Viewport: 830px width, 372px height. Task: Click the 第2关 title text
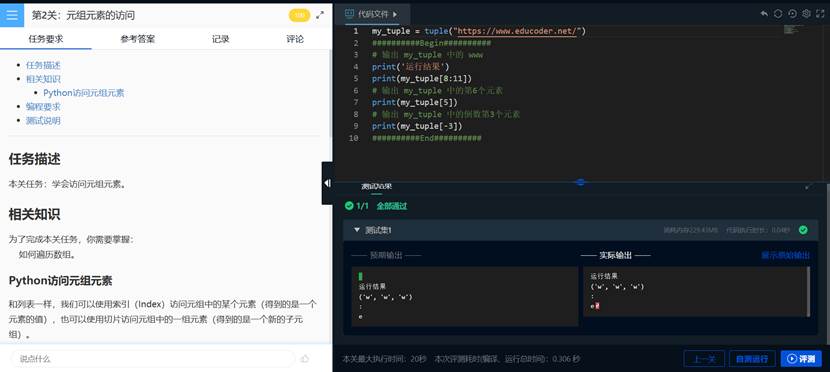pyautogui.click(x=83, y=15)
